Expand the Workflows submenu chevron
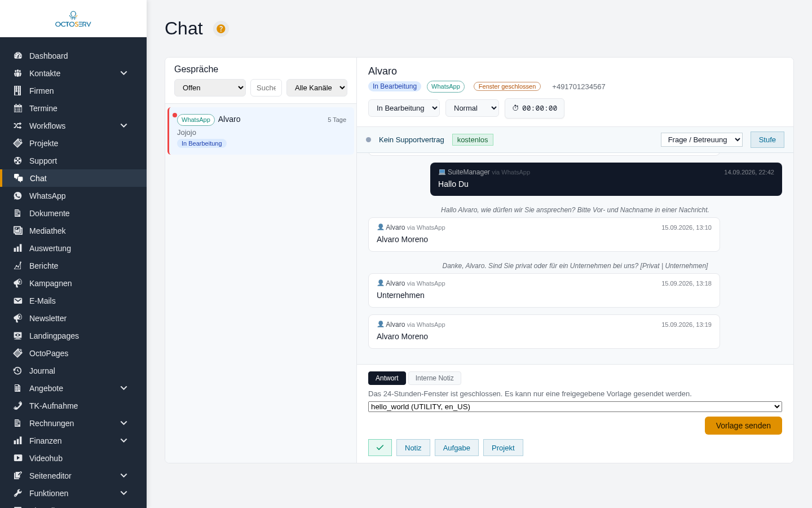This screenshot has width=812, height=508. [x=124, y=126]
